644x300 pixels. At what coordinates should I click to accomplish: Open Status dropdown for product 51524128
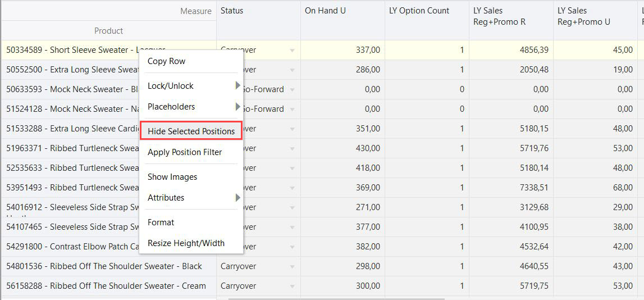292,110
